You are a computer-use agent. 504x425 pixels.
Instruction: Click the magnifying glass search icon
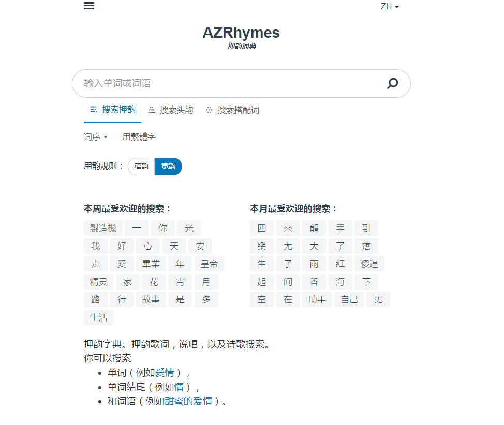392,83
